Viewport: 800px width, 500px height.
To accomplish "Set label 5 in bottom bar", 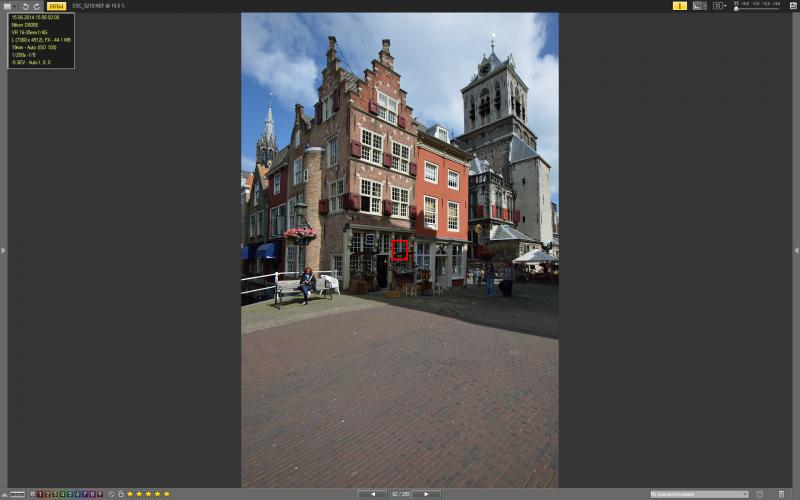I will tap(70, 494).
